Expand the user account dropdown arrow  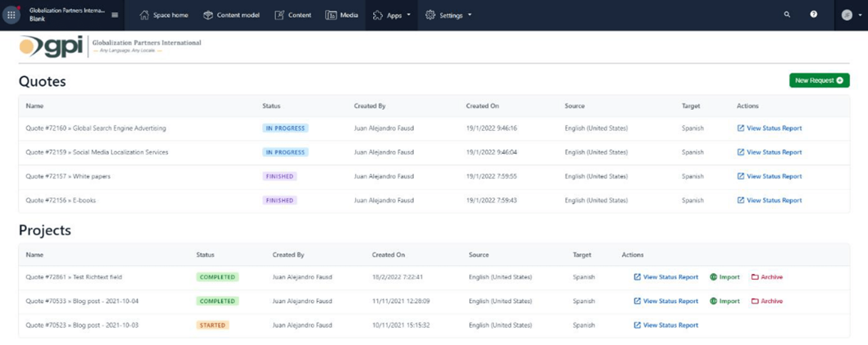860,15
